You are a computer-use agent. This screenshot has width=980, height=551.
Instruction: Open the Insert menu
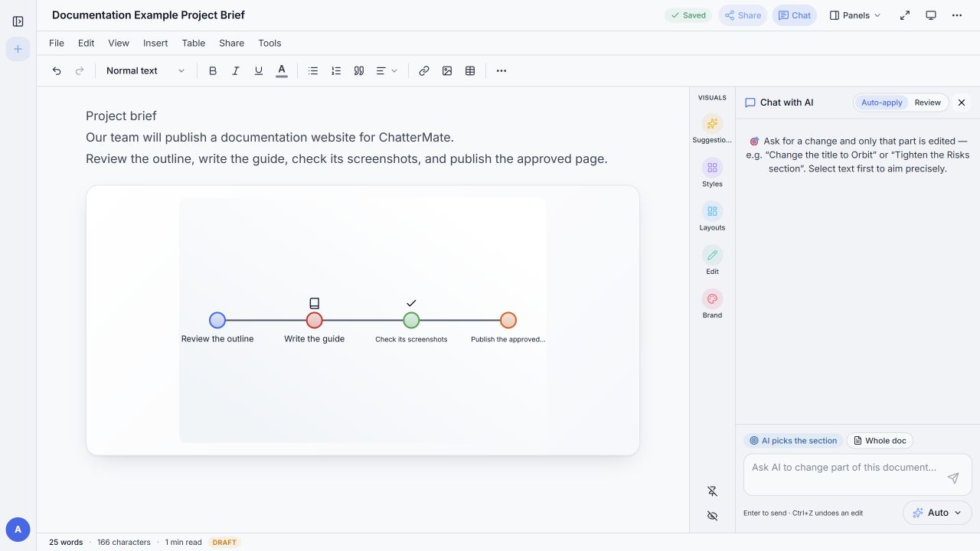[155, 43]
